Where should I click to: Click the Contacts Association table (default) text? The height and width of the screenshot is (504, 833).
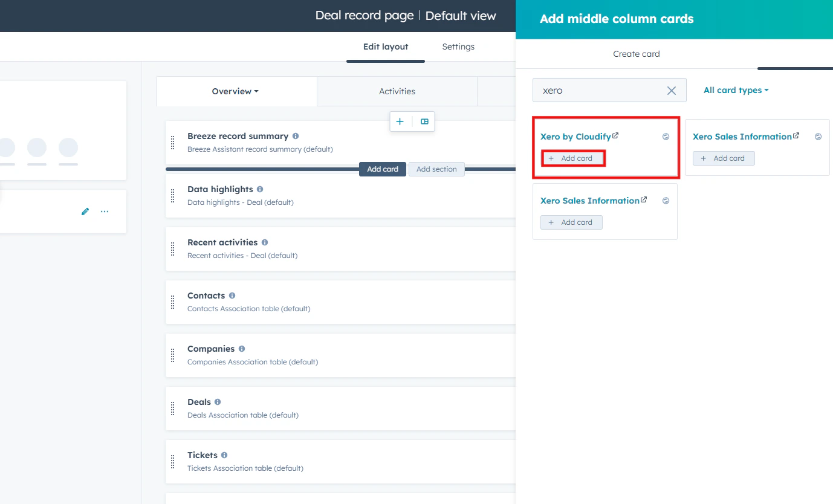pos(248,309)
